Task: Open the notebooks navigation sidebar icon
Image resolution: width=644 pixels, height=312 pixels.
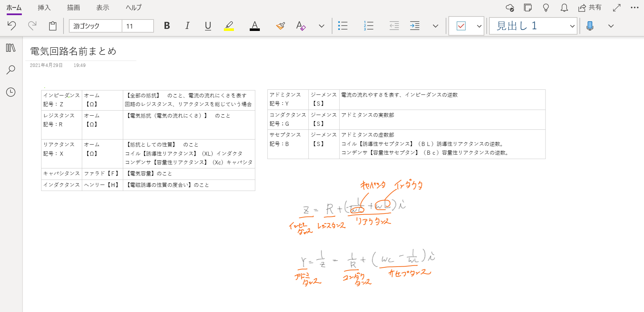Action: coord(11,48)
